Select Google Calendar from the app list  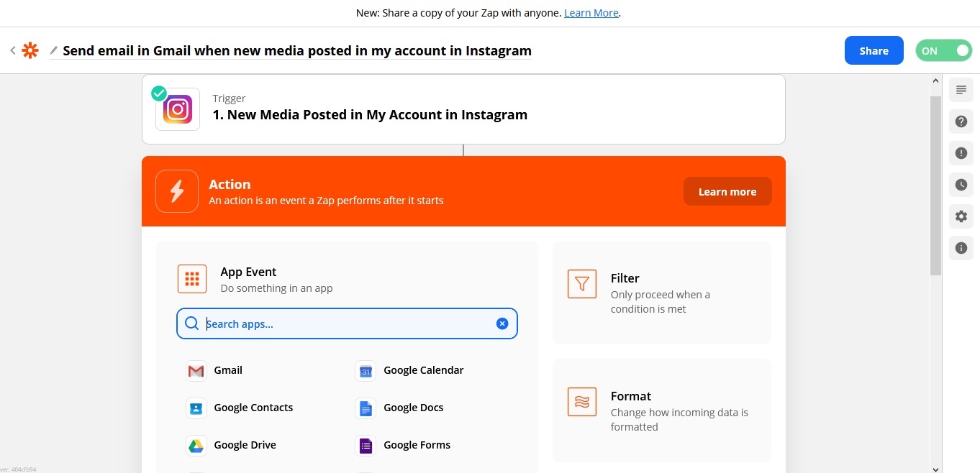click(x=423, y=370)
